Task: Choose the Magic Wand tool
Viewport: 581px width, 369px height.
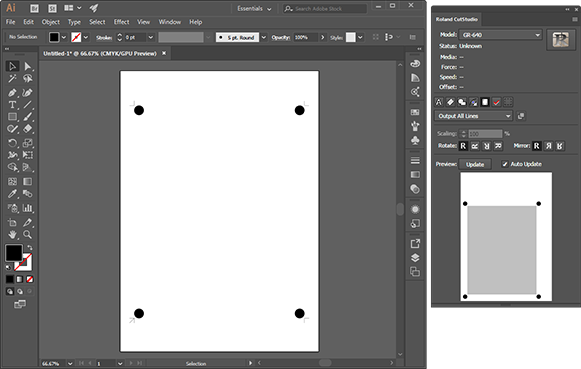Action: 12,79
